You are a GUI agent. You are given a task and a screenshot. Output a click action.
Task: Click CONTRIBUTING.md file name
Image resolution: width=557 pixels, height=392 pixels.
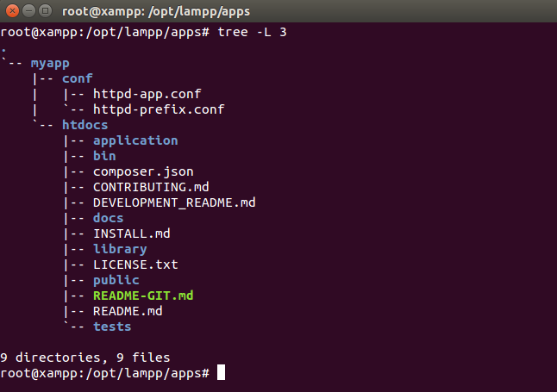tap(151, 187)
